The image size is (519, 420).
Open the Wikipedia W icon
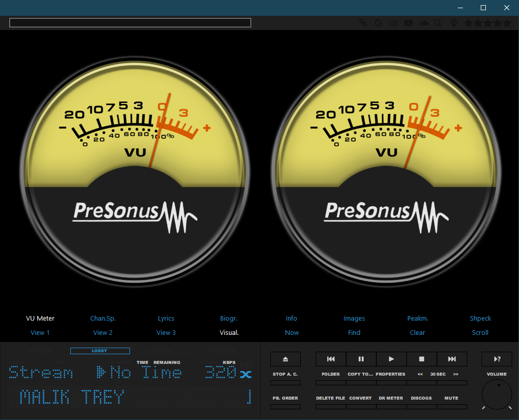pyautogui.click(x=438, y=23)
